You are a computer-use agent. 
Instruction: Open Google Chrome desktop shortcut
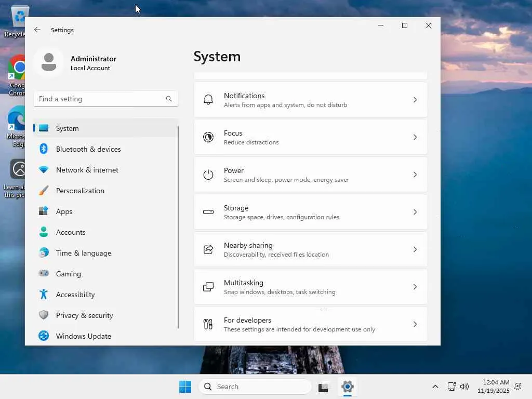click(x=16, y=76)
